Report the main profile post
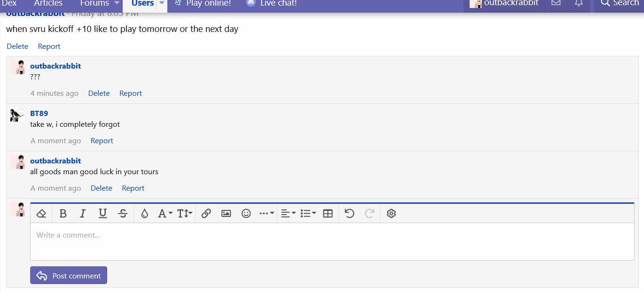Screen dimensions: 644x293 pyautogui.click(x=49, y=46)
